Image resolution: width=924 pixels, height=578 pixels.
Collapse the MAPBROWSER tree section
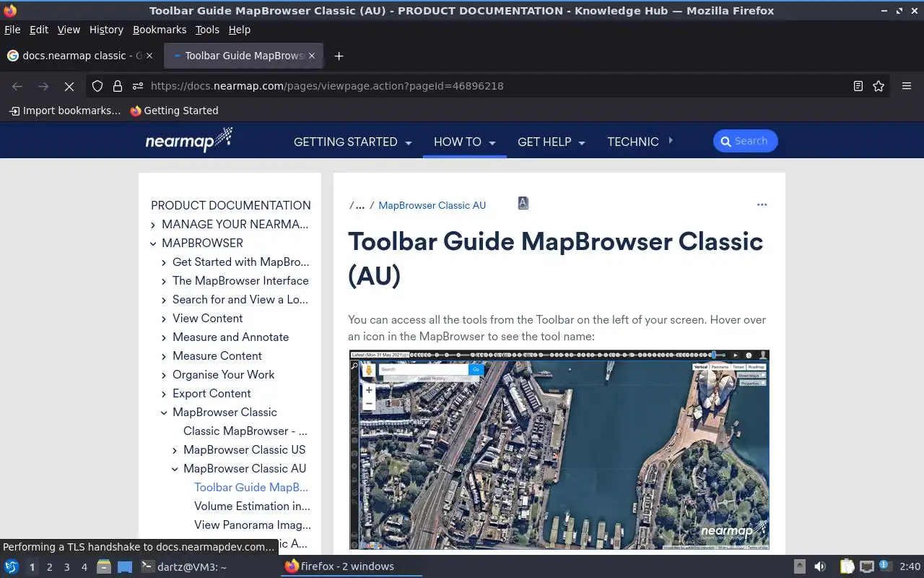[153, 243]
